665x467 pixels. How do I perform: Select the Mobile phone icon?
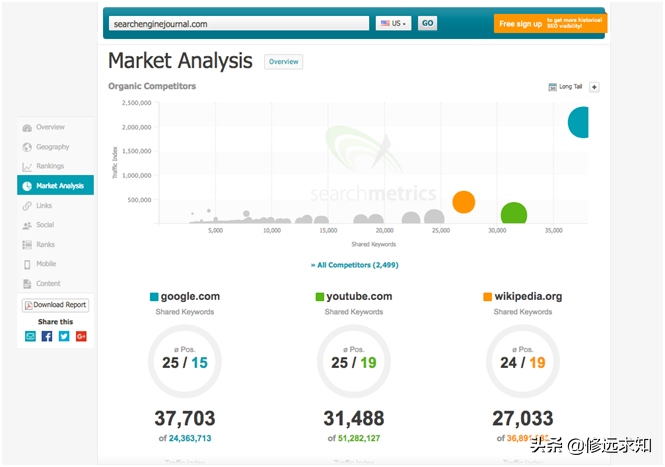point(27,264)
